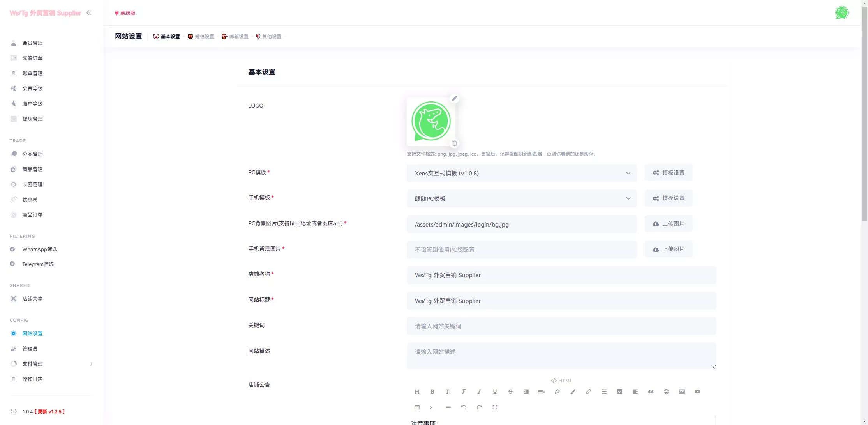
Task: Click the pencil icon to edit LOGO
Action: [x=454, y=99]
